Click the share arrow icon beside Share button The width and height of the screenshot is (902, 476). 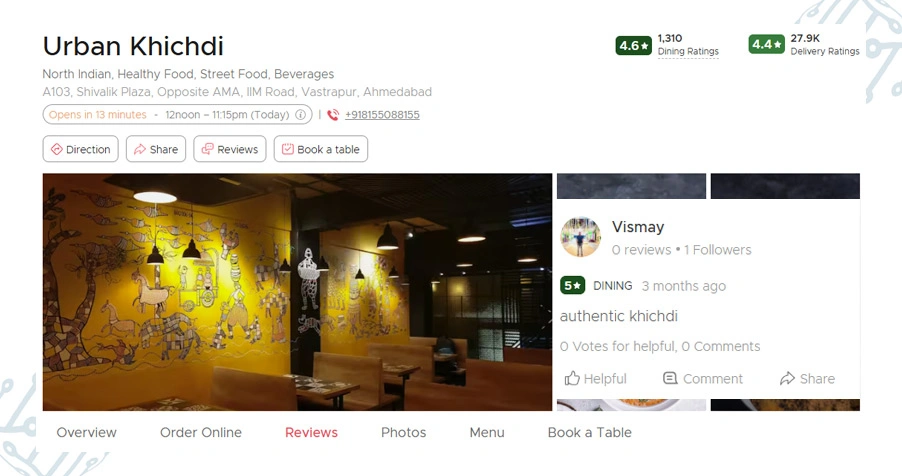click(140, 149)
